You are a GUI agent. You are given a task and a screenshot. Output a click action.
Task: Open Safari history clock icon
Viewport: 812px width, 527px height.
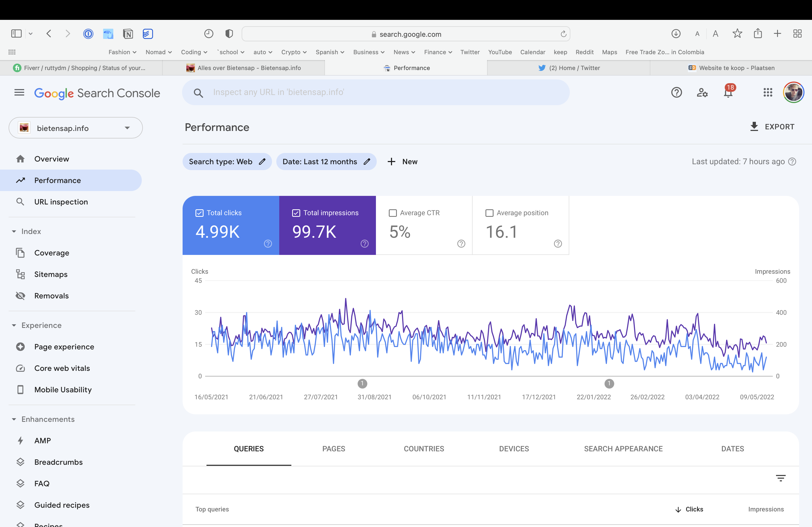208,33
